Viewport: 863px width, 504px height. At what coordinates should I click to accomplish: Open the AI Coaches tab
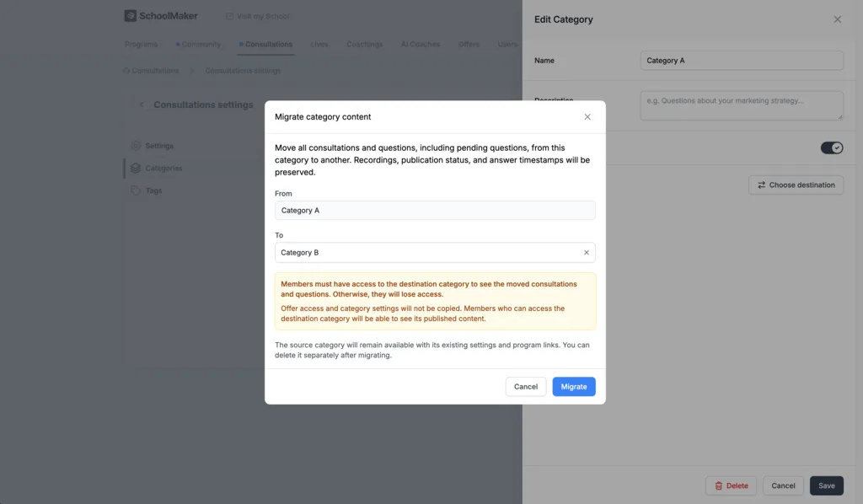(421, 44)
